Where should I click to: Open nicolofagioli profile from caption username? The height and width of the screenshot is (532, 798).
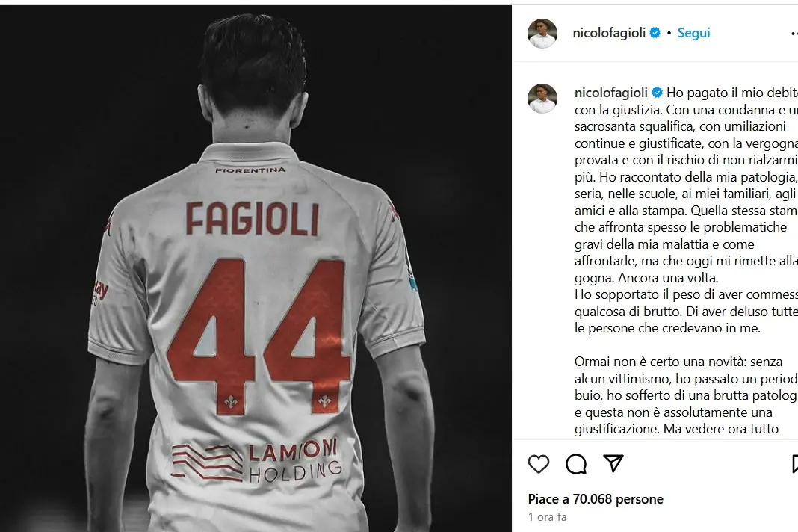(x=610, y=93)
